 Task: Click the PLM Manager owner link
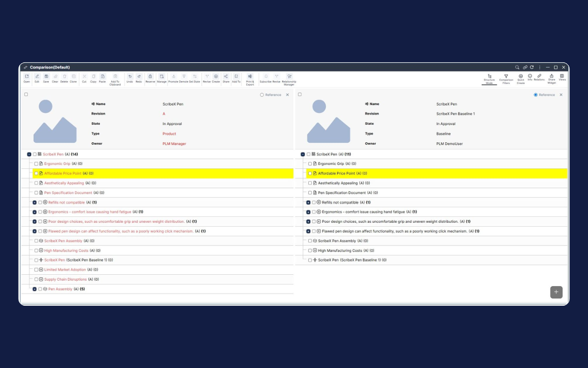click(174, 144)
